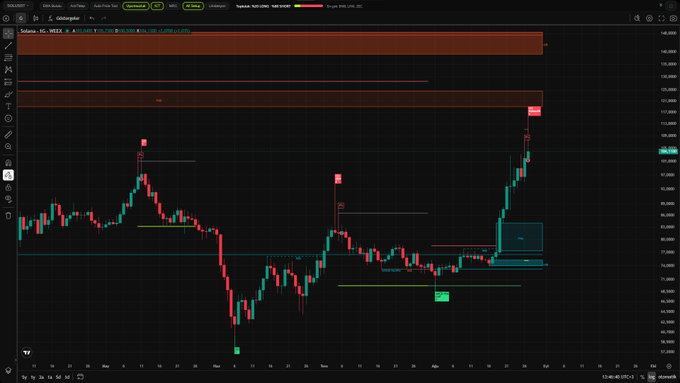The width and height of the screenshot is (680, 383).
Task: Toggle otomatik auto scale
Action: pos(667,377)
